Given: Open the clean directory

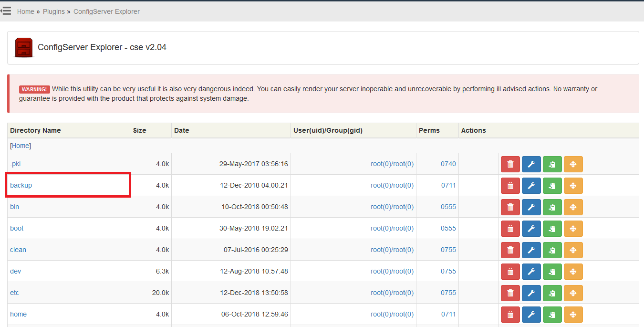Looking at the screenshot, I should pyautogui.click(x=18, y=250).
